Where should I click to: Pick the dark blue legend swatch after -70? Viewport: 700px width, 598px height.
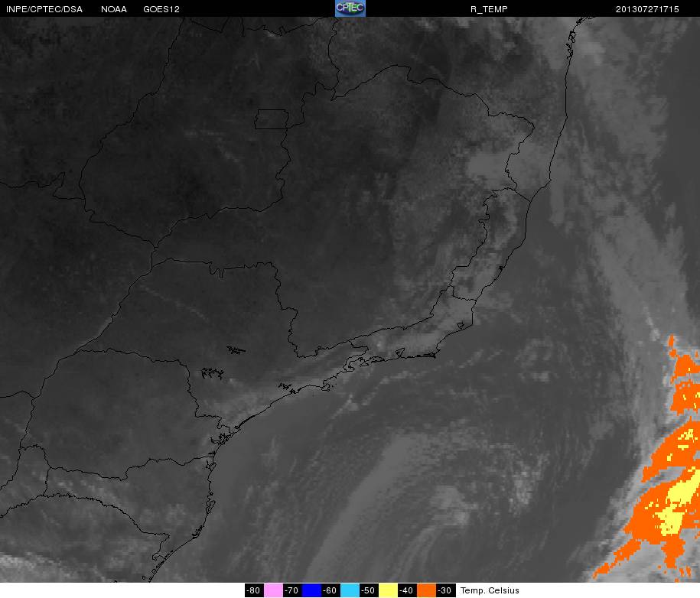point(311,590)
